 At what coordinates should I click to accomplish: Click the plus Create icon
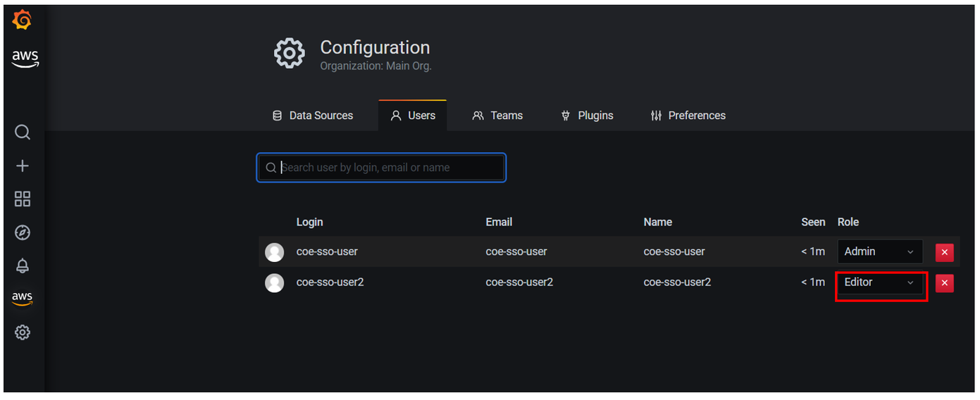(23, 166)
